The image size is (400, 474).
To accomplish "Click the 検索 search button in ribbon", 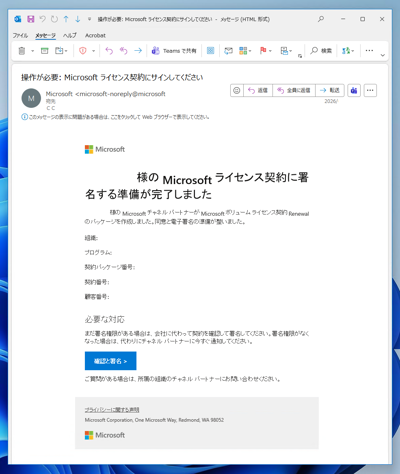I will pos(321,51).
